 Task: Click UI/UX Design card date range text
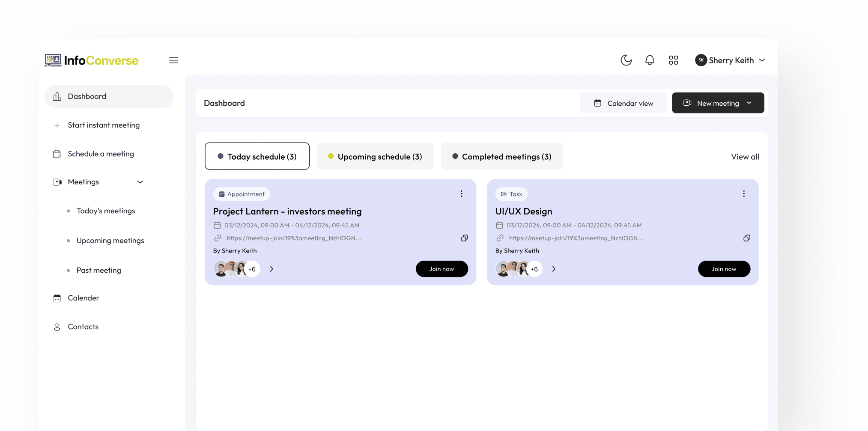pyautogui.click(x=574, y=225)
